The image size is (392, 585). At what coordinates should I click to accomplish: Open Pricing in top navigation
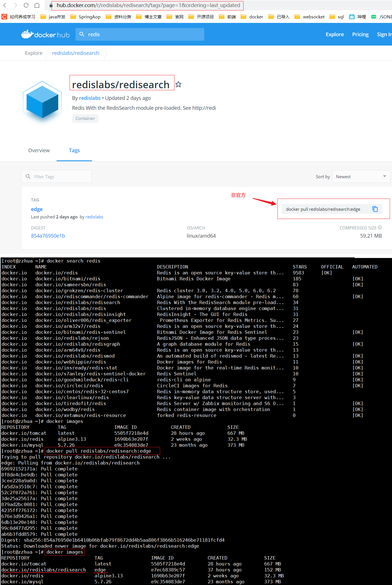[360, 34]
